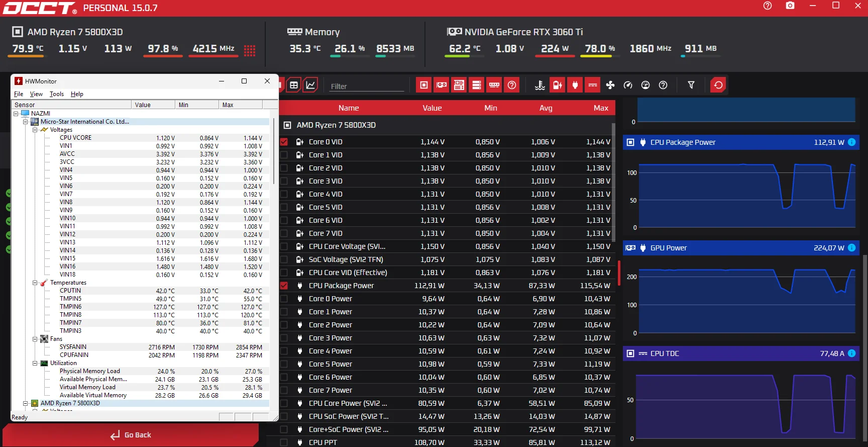Collapse the NAZMI tree node in HWMonitor
868x447 pixels.
coord(16,114)
